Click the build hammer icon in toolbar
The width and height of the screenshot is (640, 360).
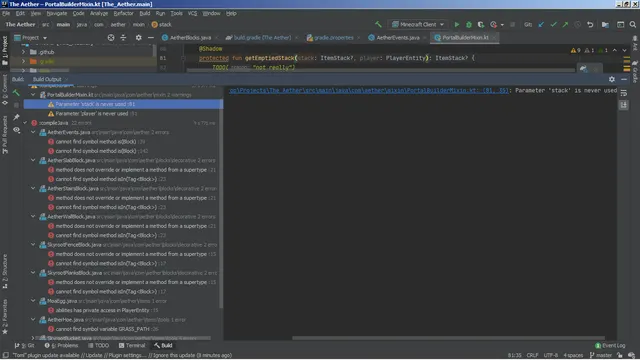click(x=378, y=24)
